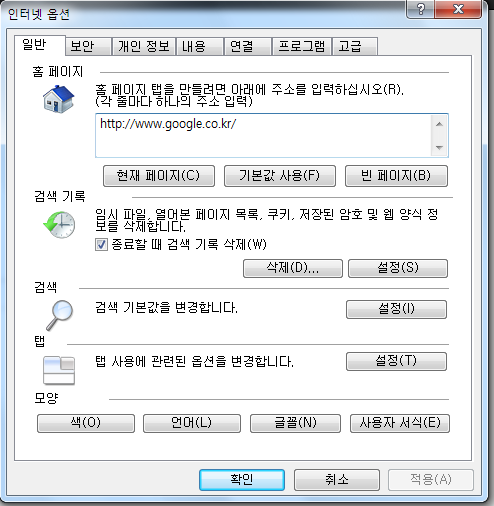Click the question mark help button

pyautogui.click(x=420, y=9)
